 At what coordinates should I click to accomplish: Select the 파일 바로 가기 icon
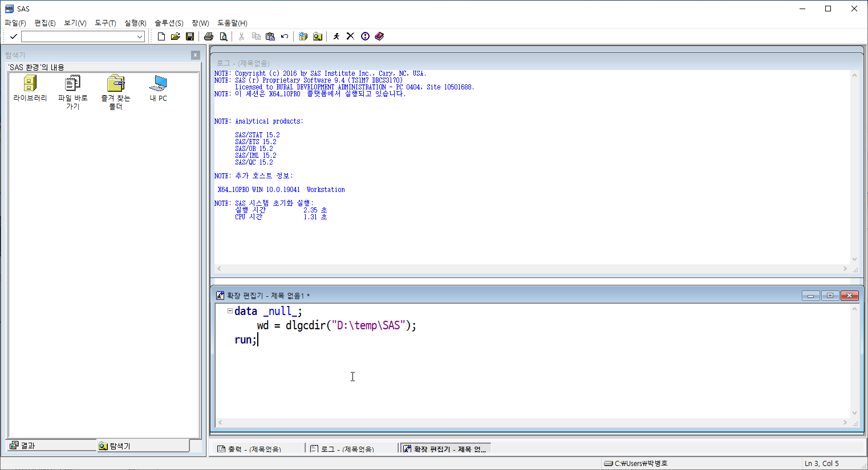tap(73, 93)
